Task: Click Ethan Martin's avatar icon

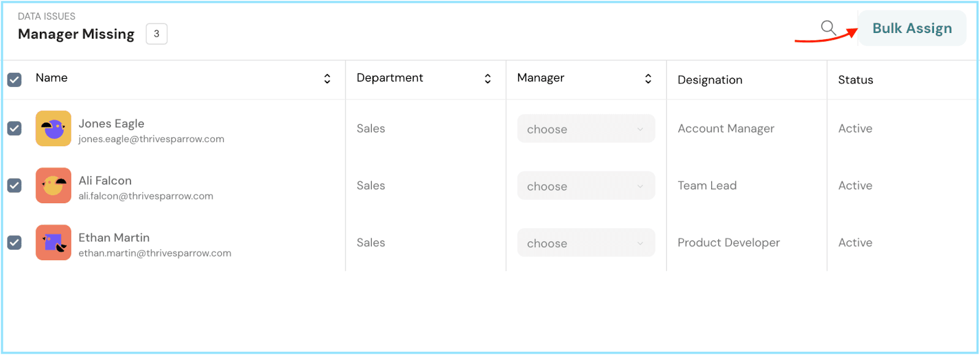Action: click(53, 242)
